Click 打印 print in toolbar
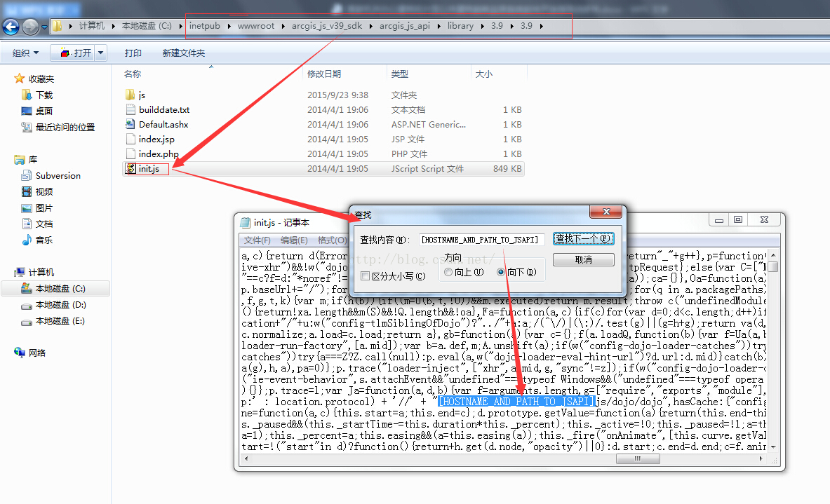 (x=133, y=53)
